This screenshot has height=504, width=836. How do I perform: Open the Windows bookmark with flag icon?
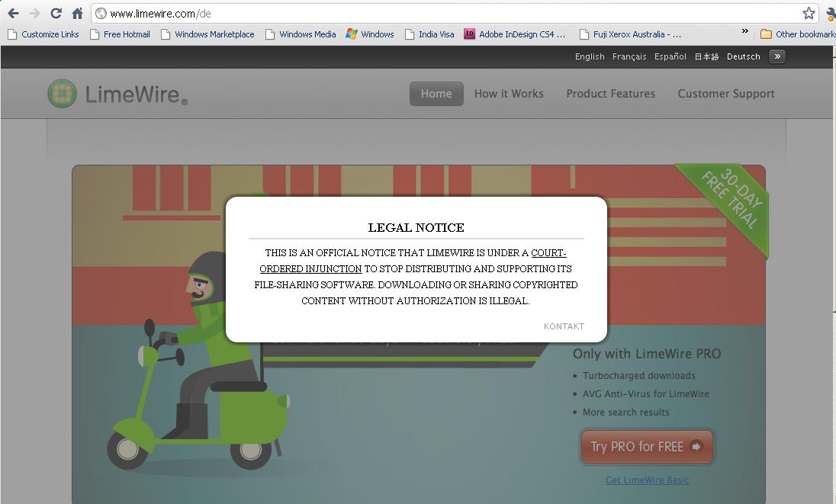pyautogui.click(x=370, y=34)
